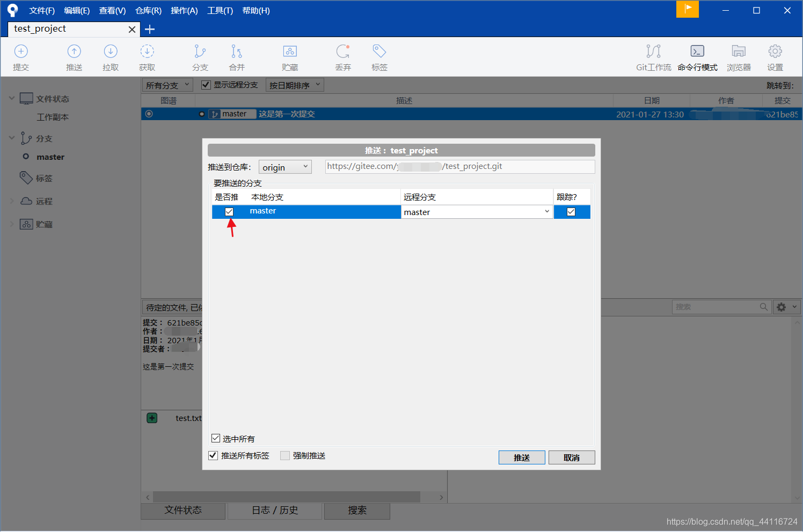Click the Date (日期) column header

click(x=652, y=100)
